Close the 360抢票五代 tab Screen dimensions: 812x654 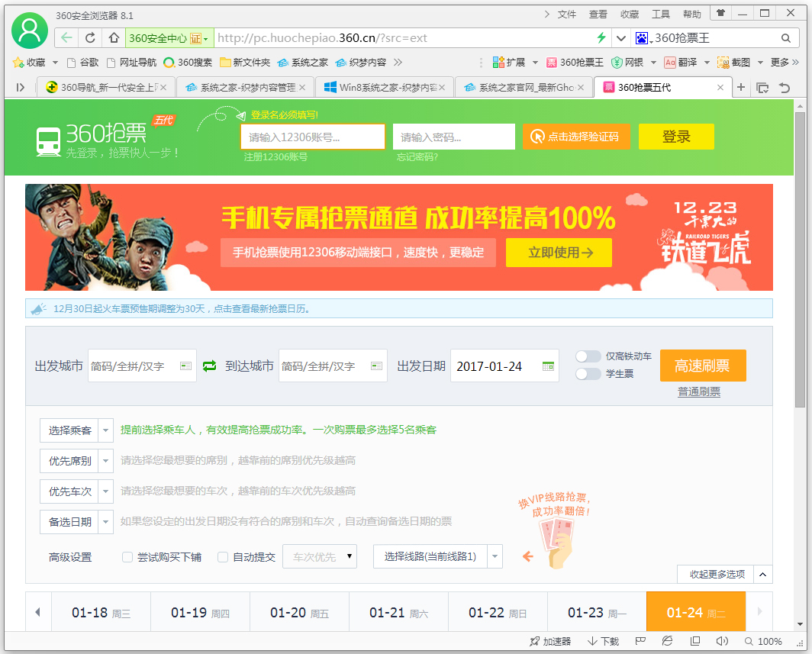720,88
